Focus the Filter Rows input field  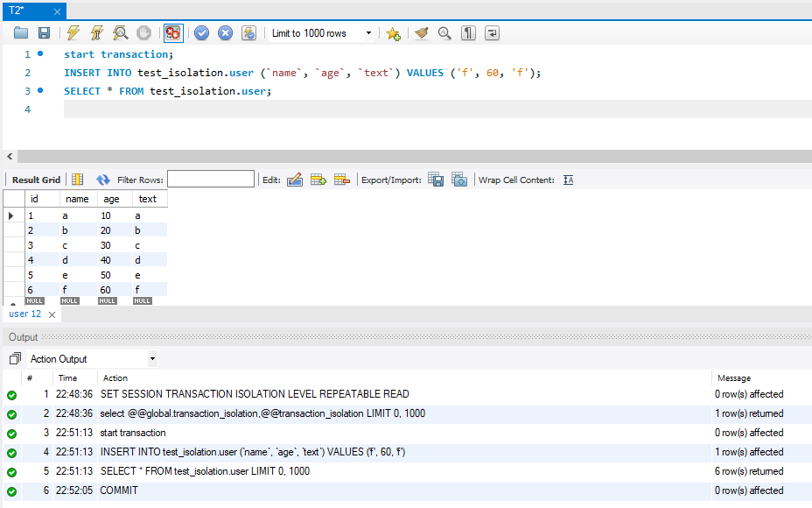211,179
